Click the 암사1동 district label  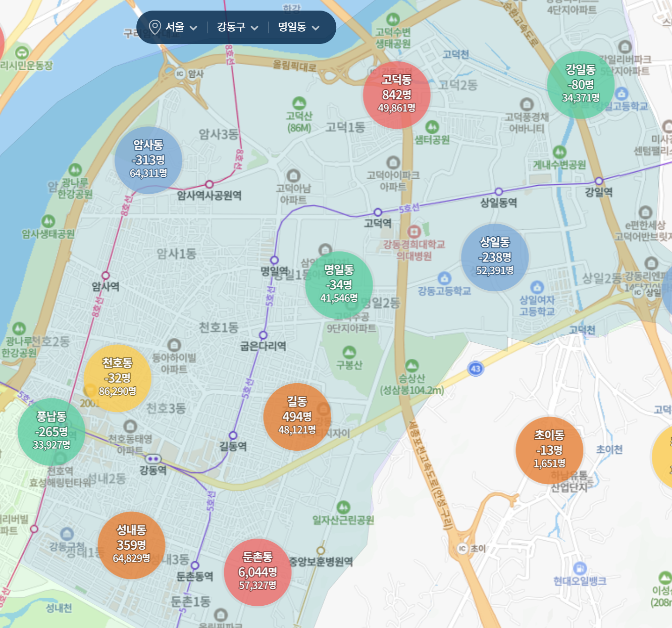176,254
